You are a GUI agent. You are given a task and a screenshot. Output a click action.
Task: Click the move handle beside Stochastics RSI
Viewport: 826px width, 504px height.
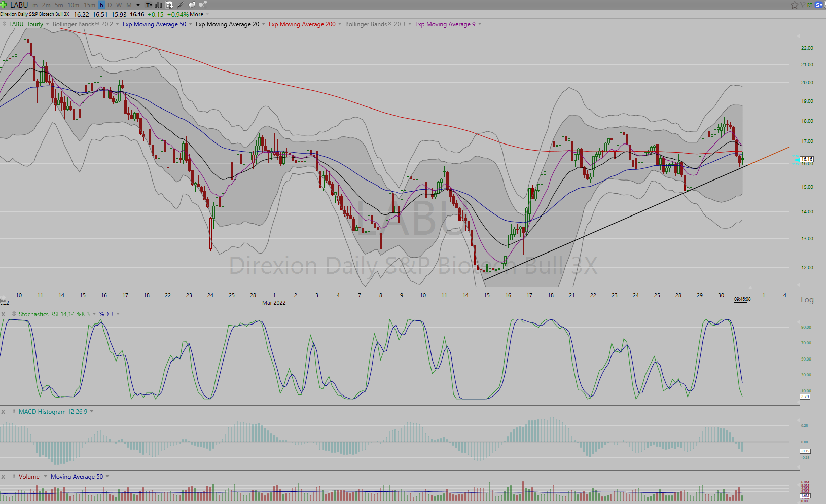[x=14, y=314]
